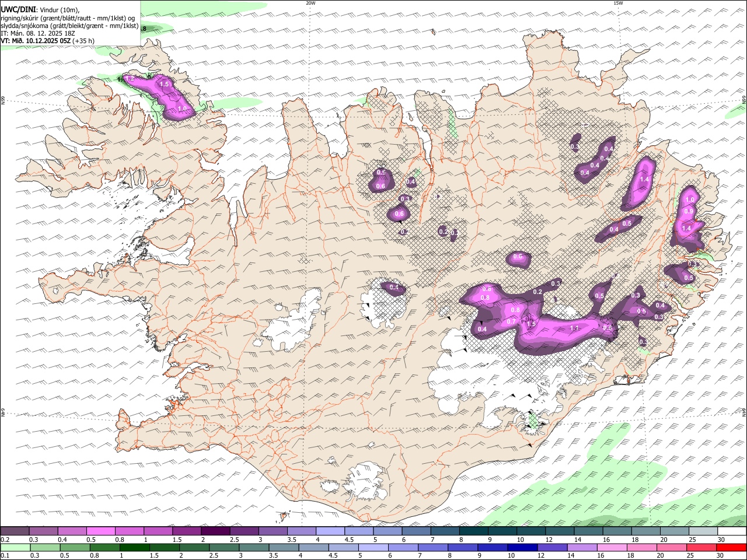Choose the 1.5 magenta swatch in the upper legend row
747x560 pixels.
click(187, 531)
